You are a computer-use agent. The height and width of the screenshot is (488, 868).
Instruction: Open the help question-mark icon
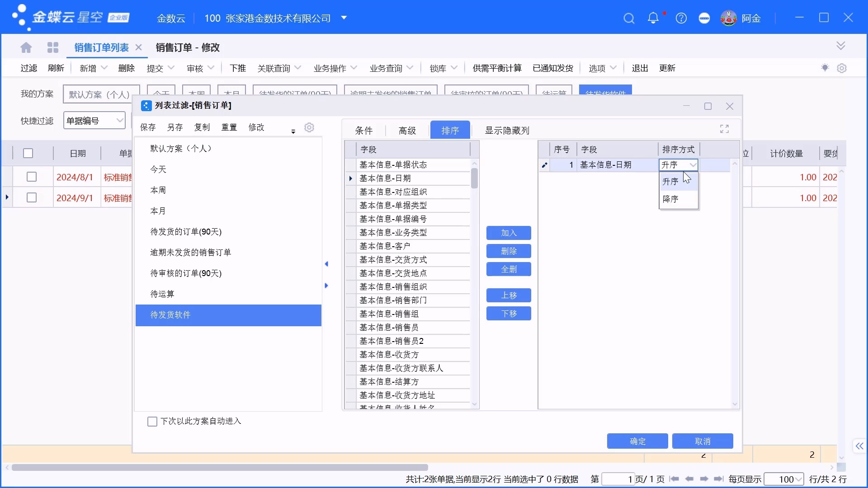click(681, 19)
